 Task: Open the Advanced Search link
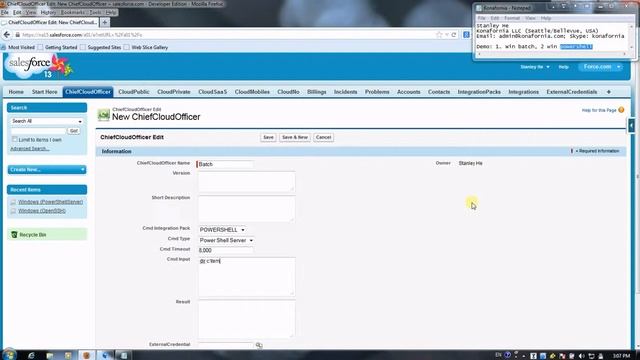30,149
